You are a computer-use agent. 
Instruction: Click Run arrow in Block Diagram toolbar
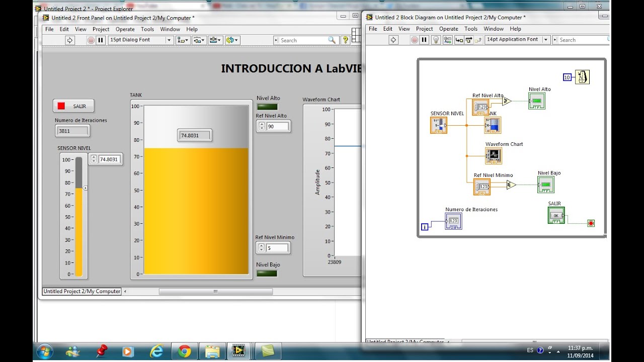(x=393, y=40)
